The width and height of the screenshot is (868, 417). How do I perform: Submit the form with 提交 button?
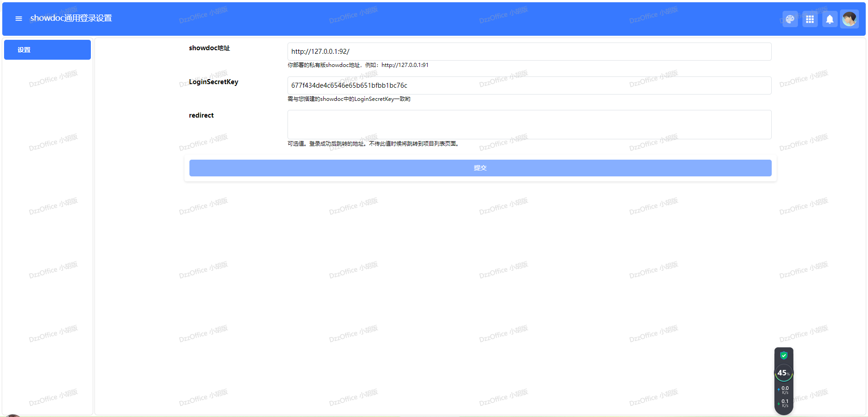(x=480, y=168)
